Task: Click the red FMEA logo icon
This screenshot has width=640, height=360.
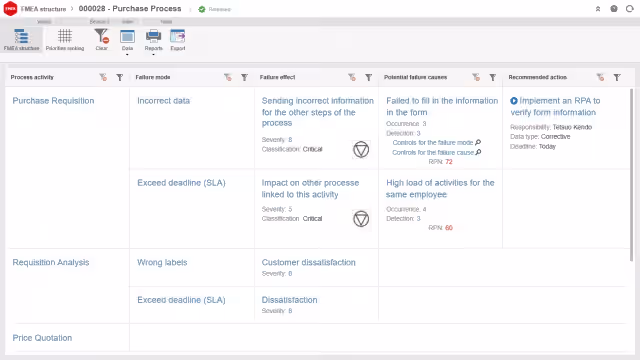Action: (x=10, y=9)
